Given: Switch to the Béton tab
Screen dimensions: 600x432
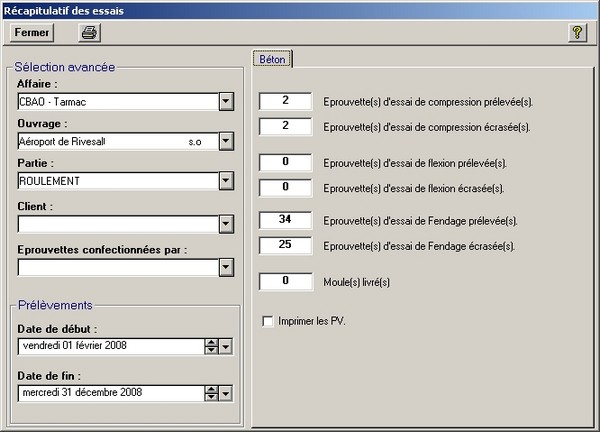Looking at the screenshot, I should point(272,59).
